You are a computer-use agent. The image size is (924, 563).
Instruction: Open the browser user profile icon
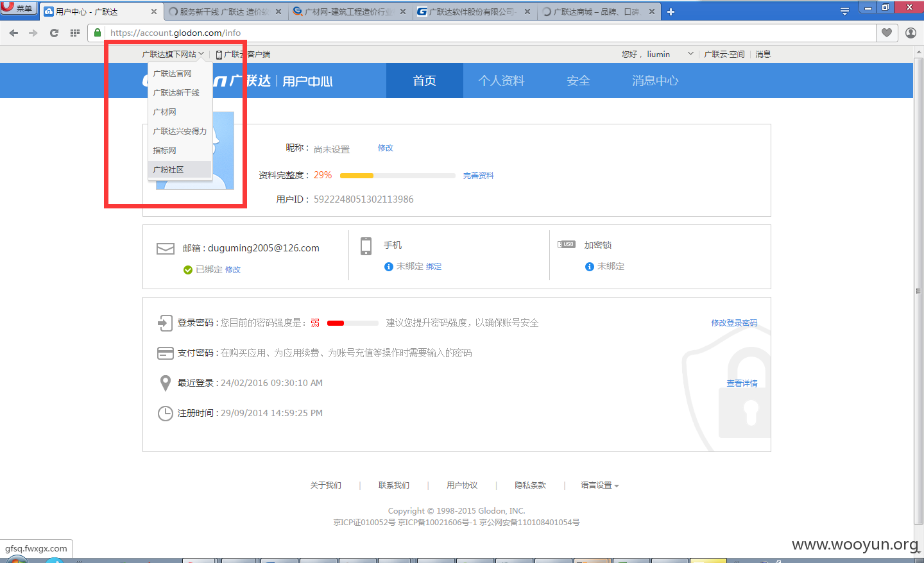[911, 33]
